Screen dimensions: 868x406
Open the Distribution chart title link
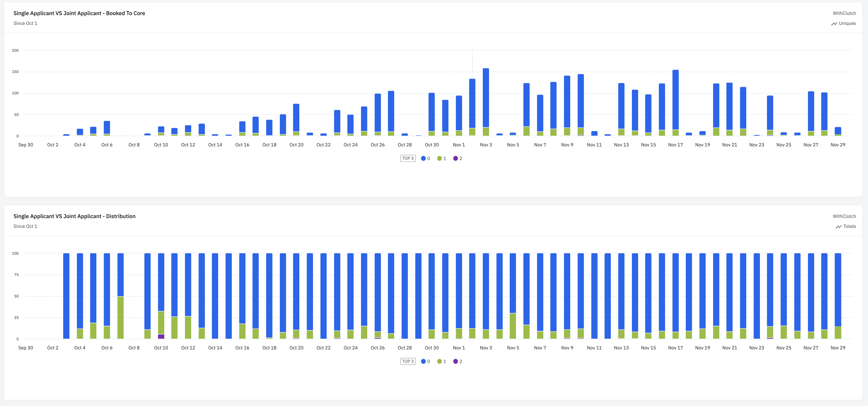click(x=74, y=216)
